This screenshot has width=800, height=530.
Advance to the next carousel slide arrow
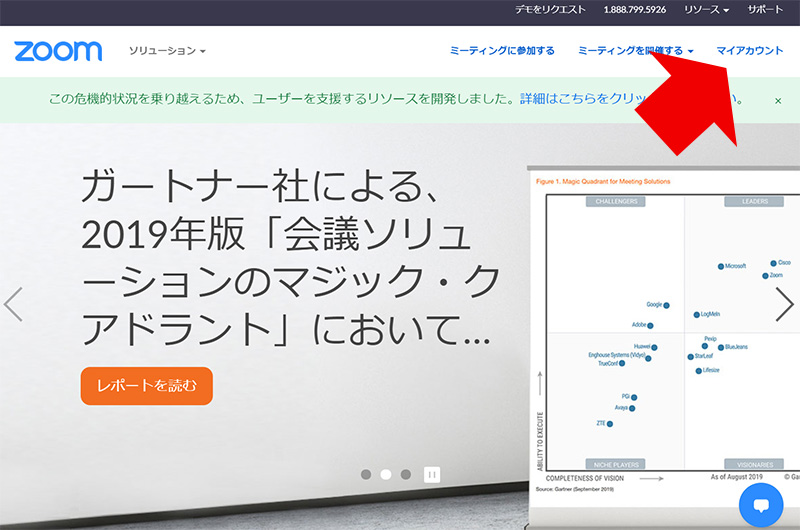coord(785,304)
